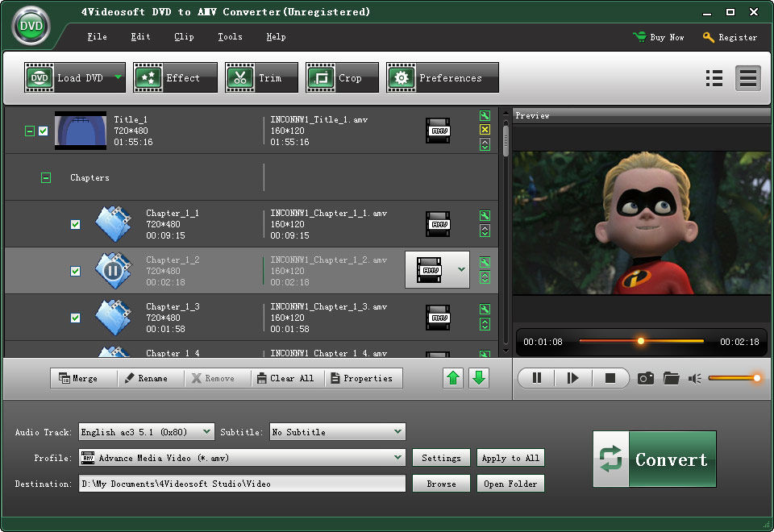Click the Destination path field

[242, 484]
